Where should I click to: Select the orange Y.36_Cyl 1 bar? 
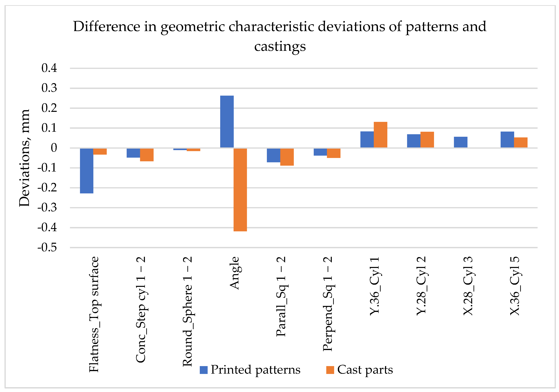pyautogui.click(x=380, y=134)
